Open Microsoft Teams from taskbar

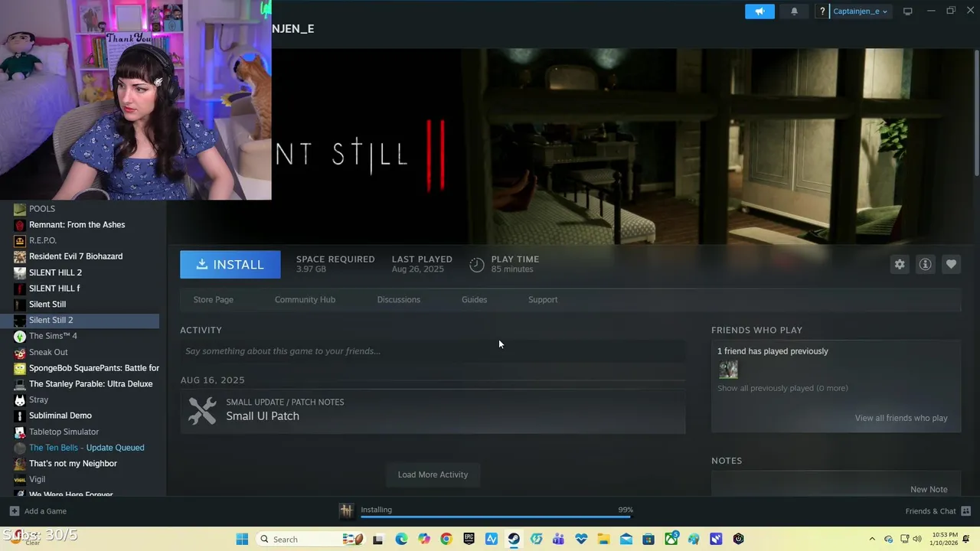pos(558,540)
